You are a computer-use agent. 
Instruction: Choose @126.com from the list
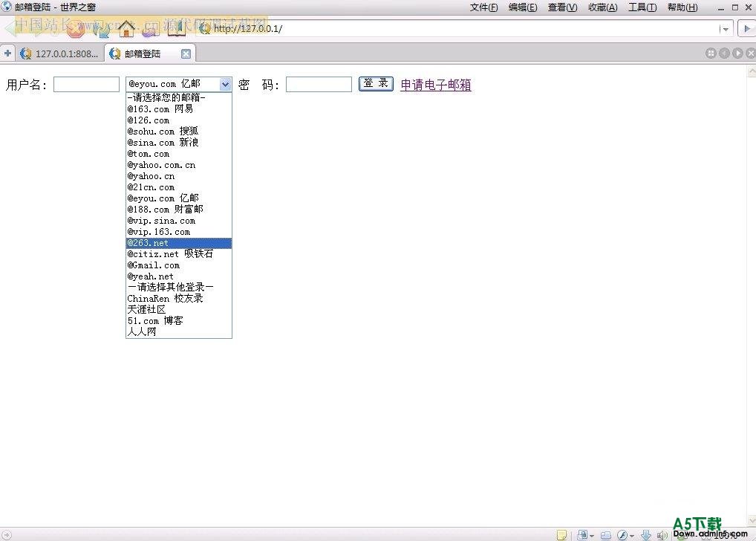click(x=179, y=120)
